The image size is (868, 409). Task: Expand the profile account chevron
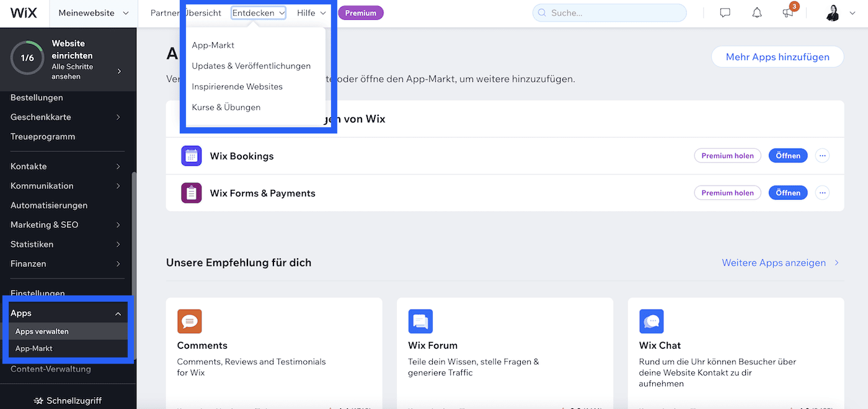tap(851, 13)
